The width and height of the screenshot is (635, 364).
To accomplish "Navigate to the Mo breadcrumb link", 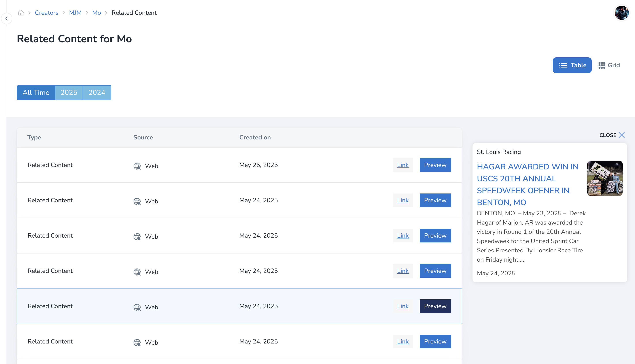I will click(96, 13).
